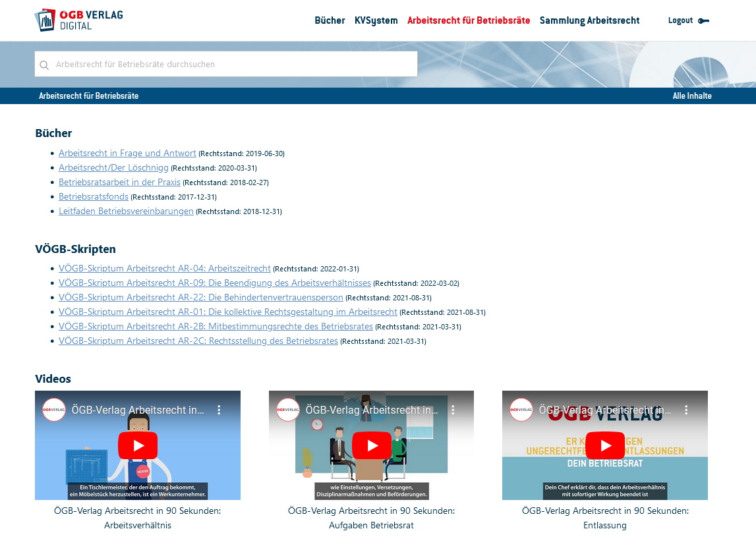Open VÖGB-Skriptum AR-04: Arbeitszeitrecht
Image resolution: width=756 pixels, height=556 pixels.
pos(165,268)
